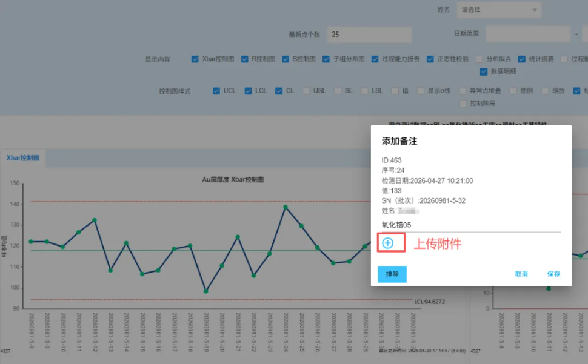Click the SN（批次）:20260981-5-32 text
This screenshot has height=364, width=588.
tap(423, 200)
